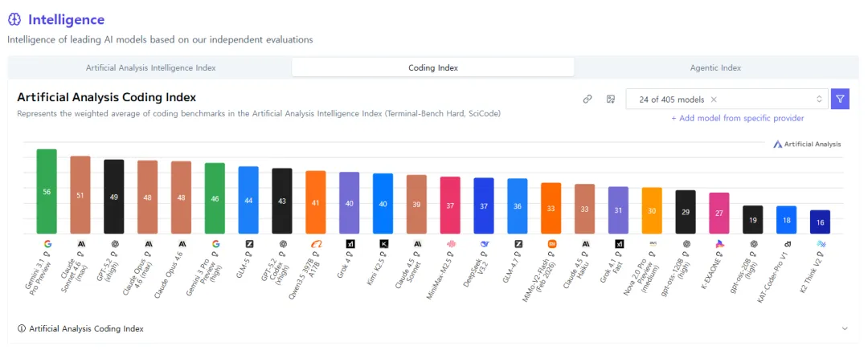The image size is (868, 350).
Task: Click the download chart image icon
Action: coord(611,99)
